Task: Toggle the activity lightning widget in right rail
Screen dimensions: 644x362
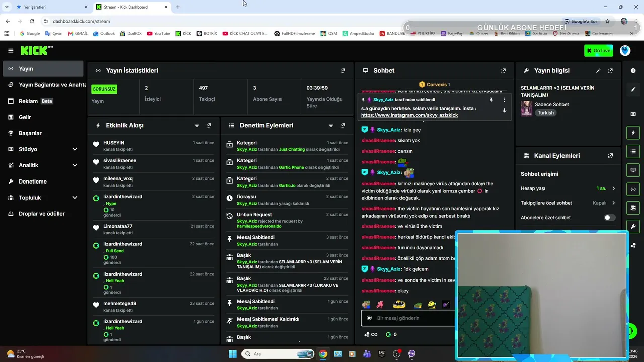Action: (633, 133)
